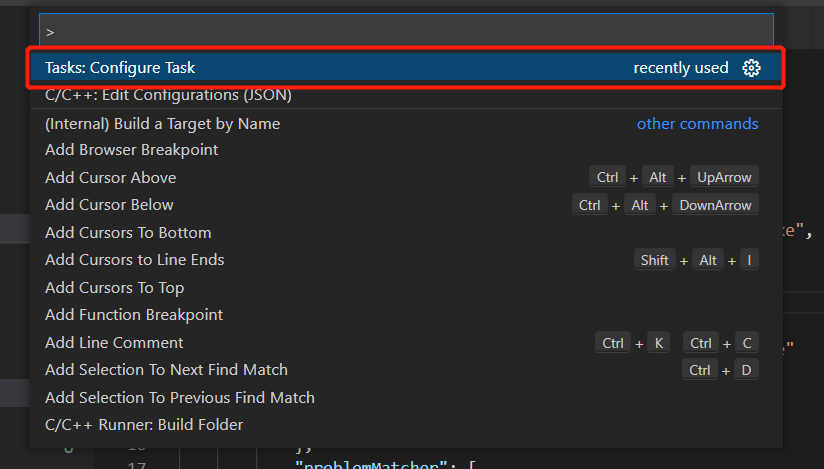Run Add Cursor Below command
The width and height of the screenshot is (824, 469).
(x=109, y=205)
